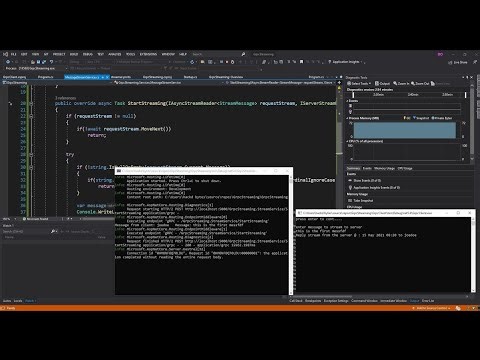
Task: Open the Select Tools dropdown in Diagnostic Tools
Action: pyautogui.click(x=359, y=83)
